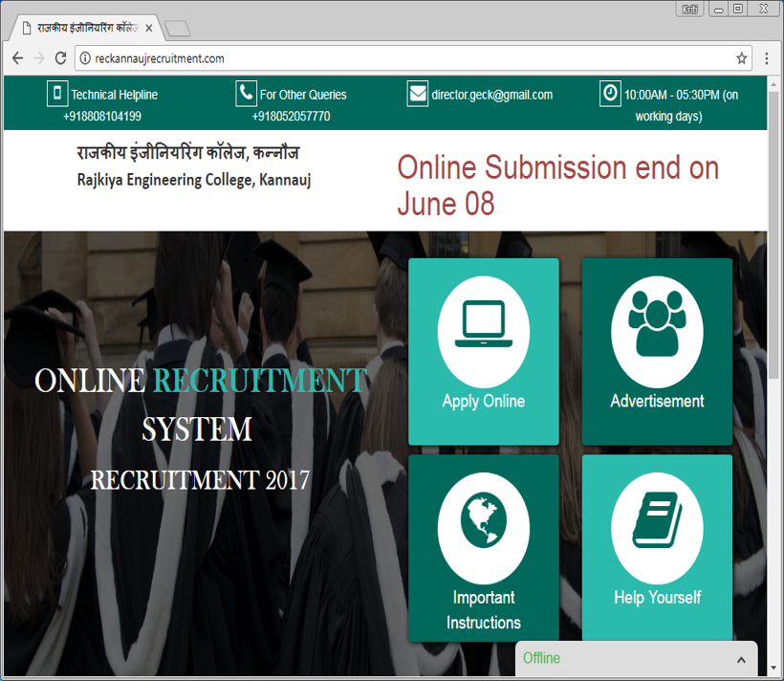The width and height of the screenshot is (784, 681).
Task: Click the For Other Queries label
Action: coord(303,95)
